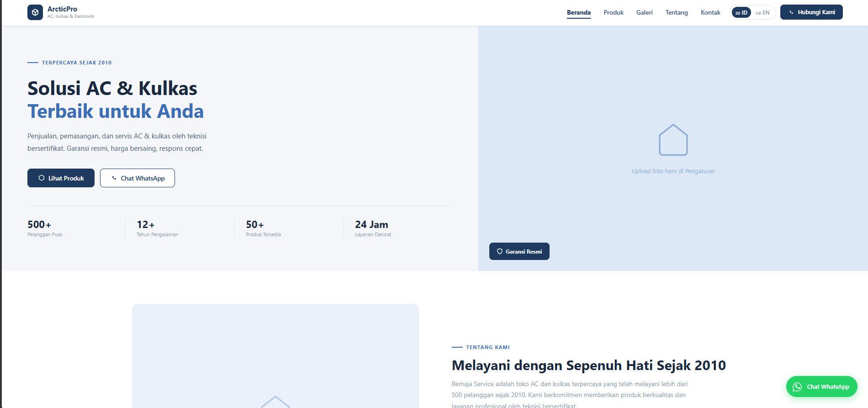Click the '24 Jam' Layanan Darurat stat
868x408 pixels.
(372, 224)
